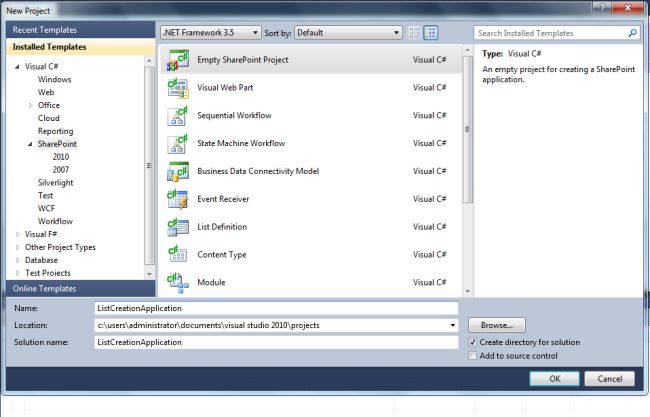Pick the Content Type template icon
This screenshot has height=417, width=650.
(x=178, y=255)
